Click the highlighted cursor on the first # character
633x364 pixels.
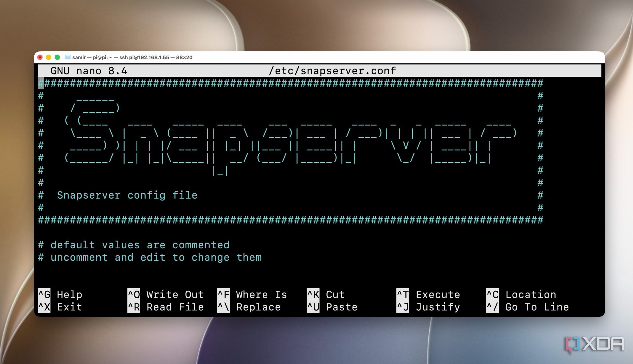click(41, 83)
